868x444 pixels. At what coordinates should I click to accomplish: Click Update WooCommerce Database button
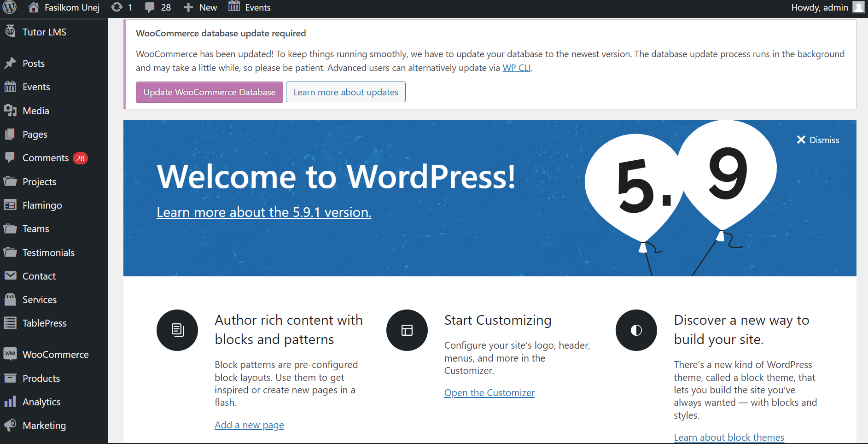coord(210,92)
